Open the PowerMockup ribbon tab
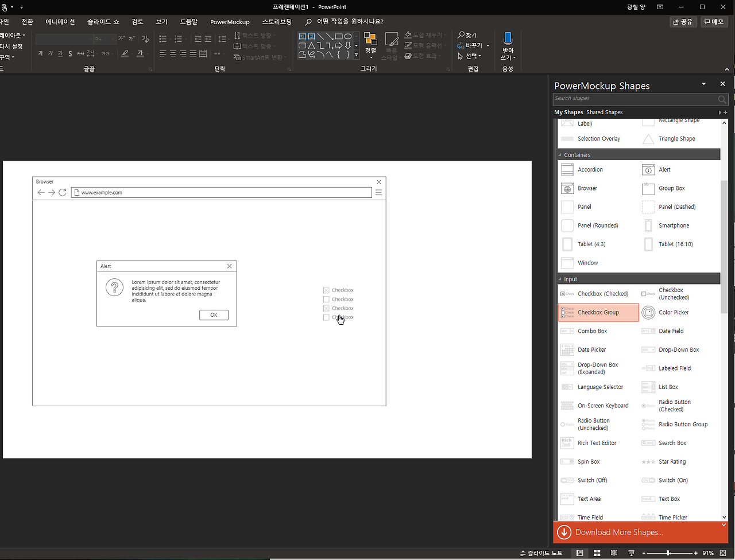735x560 pixels. [x=230, y=22]
